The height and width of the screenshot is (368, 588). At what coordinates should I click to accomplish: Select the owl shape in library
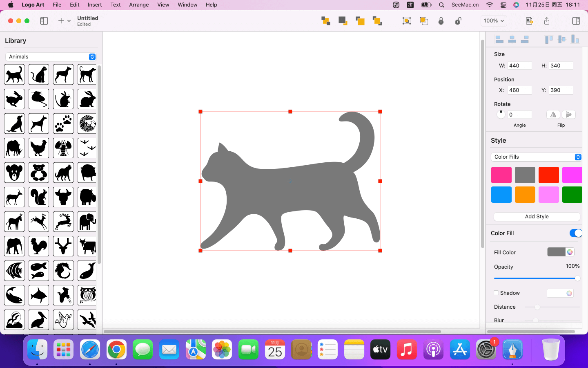click(x=87, y=295)
